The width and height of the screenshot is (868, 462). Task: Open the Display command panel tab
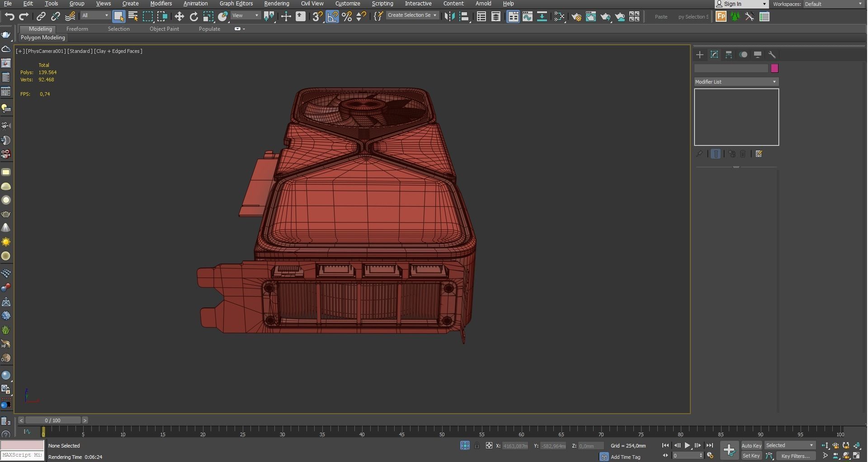pyautogui.click(x=758, y=55)
